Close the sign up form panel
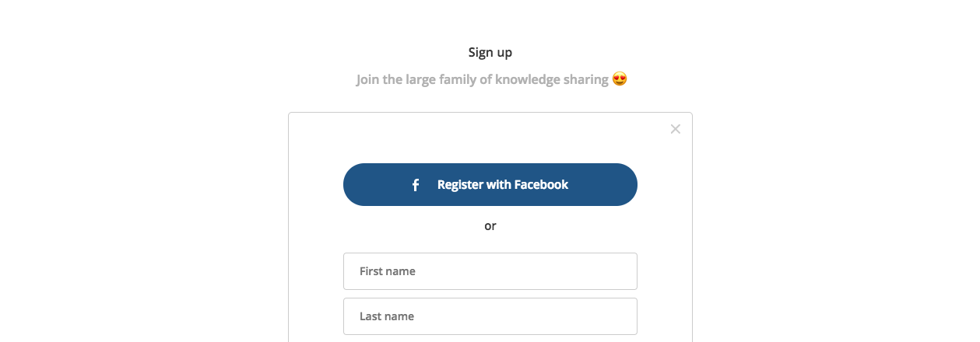Viewport: 980px width, 342px height. [x=675, y=129]
